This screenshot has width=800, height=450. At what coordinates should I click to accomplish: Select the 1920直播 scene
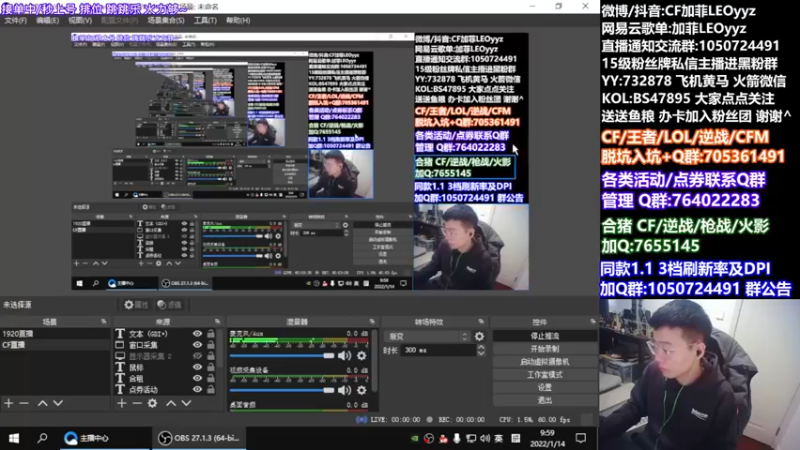[x=55, y=334]
